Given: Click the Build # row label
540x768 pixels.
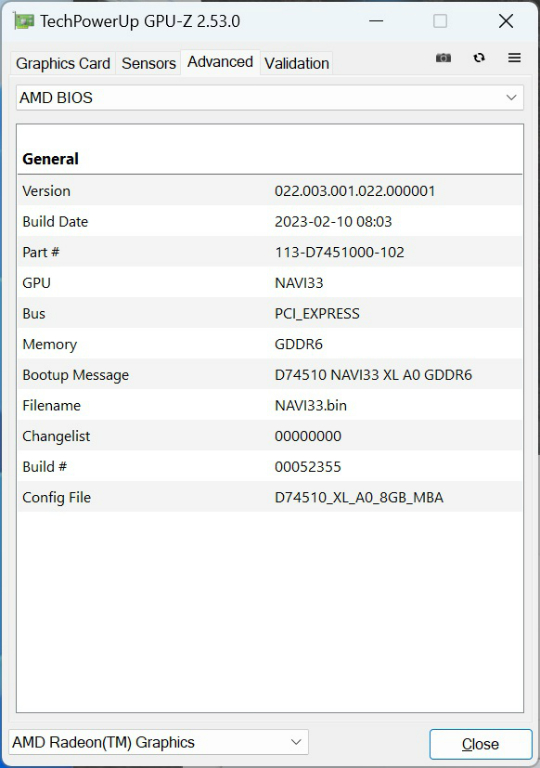Looking at the screenshot, I should click(x=45, y=467).
